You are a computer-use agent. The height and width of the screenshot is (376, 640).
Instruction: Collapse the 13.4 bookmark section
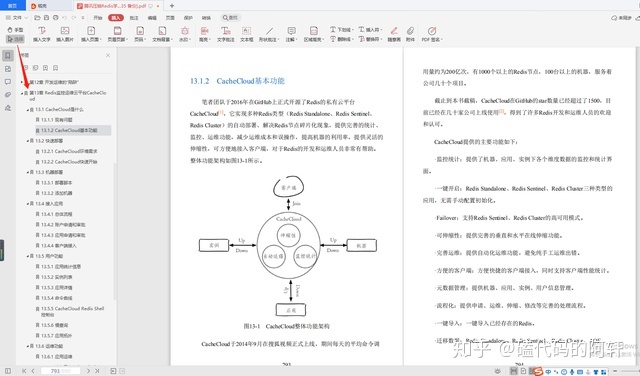28,204
